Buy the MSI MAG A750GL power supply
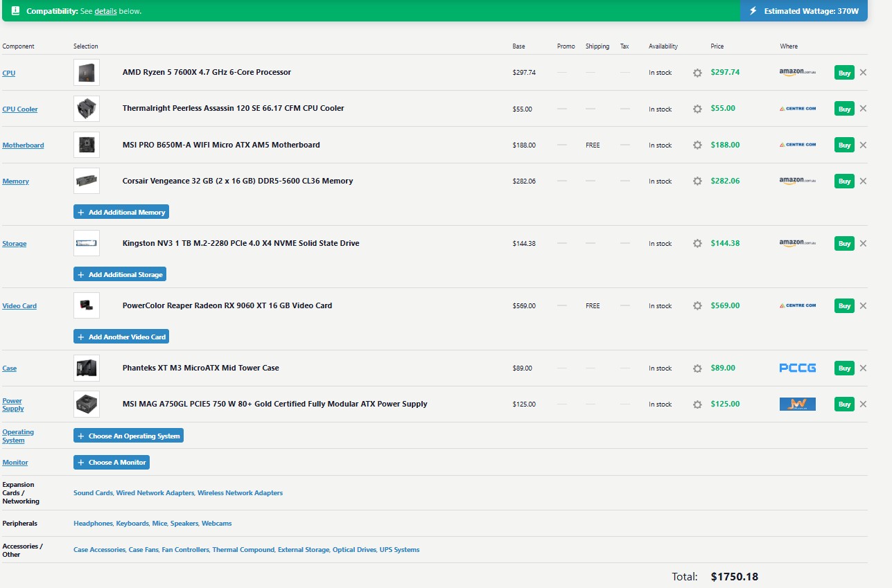This screenshot has width=892, height=588. pos(844,404)
